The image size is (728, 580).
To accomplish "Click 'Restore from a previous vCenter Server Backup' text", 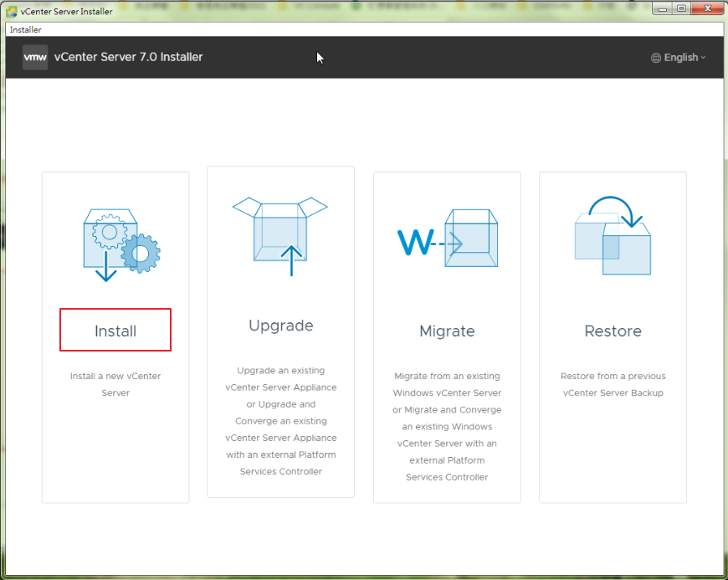I will 613,384.
